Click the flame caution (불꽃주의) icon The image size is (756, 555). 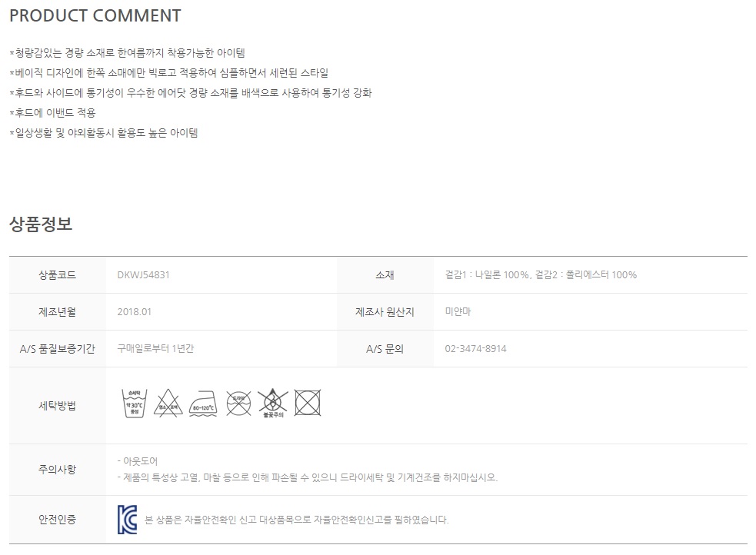273,404
